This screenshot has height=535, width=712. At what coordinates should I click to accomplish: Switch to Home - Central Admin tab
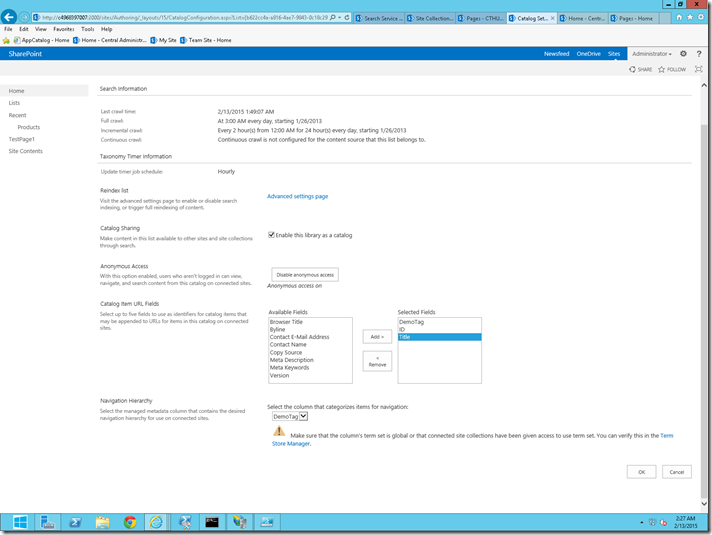[583, 18]
